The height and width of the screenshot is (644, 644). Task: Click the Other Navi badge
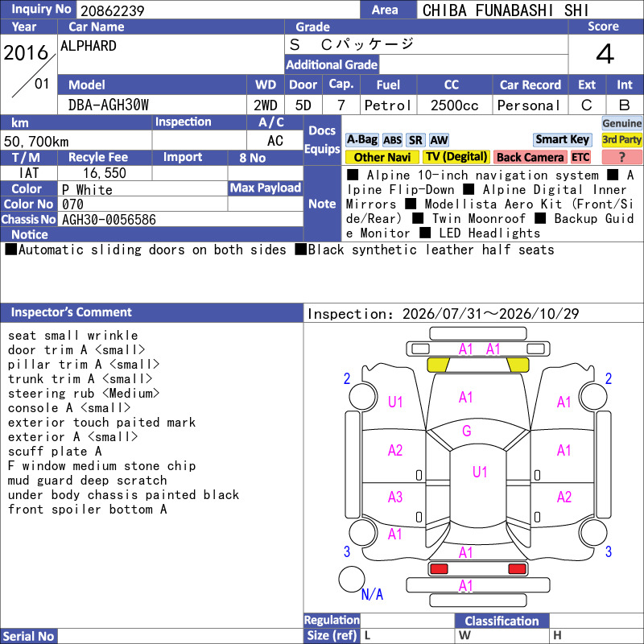(382, 157)
